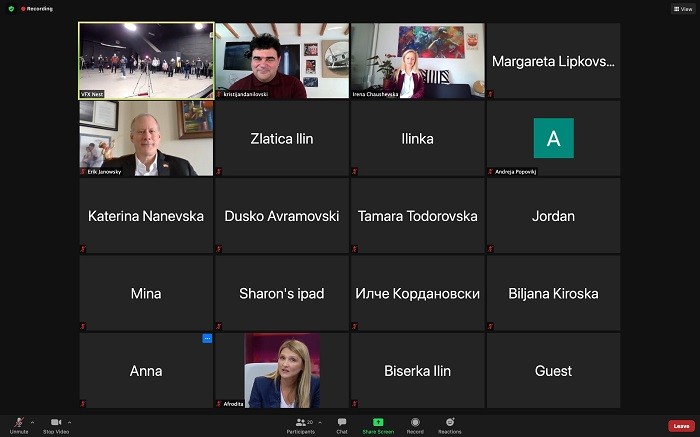Select Afrodita's video tile
This screenshot has height=437, width=700.
pyautogui.click(x=282, y=370)
